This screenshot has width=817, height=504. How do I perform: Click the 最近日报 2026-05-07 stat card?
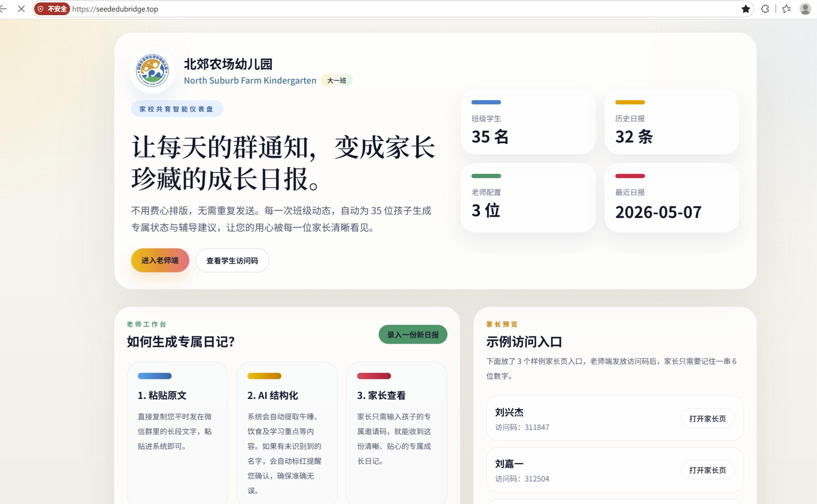(x=672, y=198)
